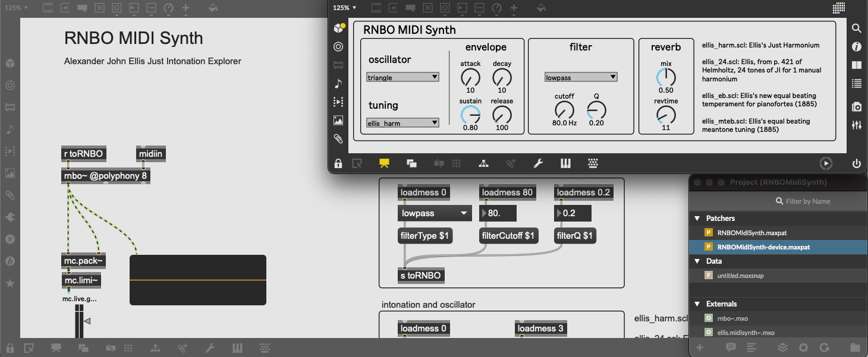This screenshot has width=868, height=357.
Task: Select RNBOMidiSynth.maxpat in the Patchers list
Action: [x=752, y=232]
